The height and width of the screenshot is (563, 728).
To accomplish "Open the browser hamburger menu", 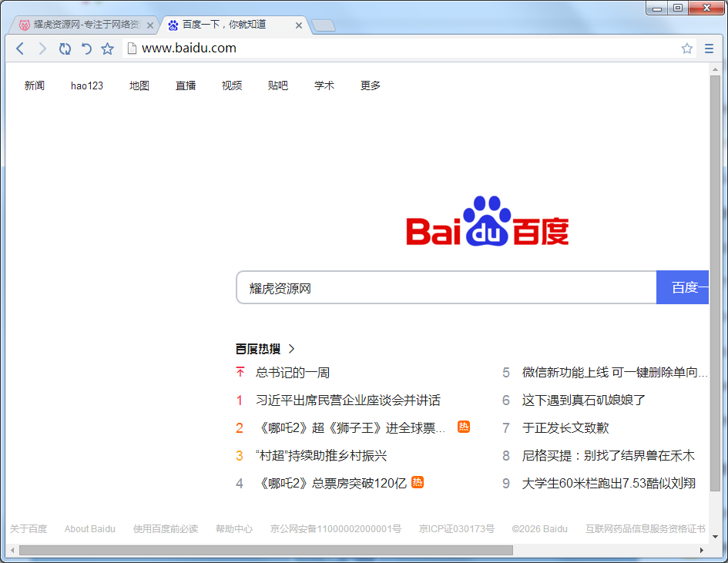I will point(710,49).
